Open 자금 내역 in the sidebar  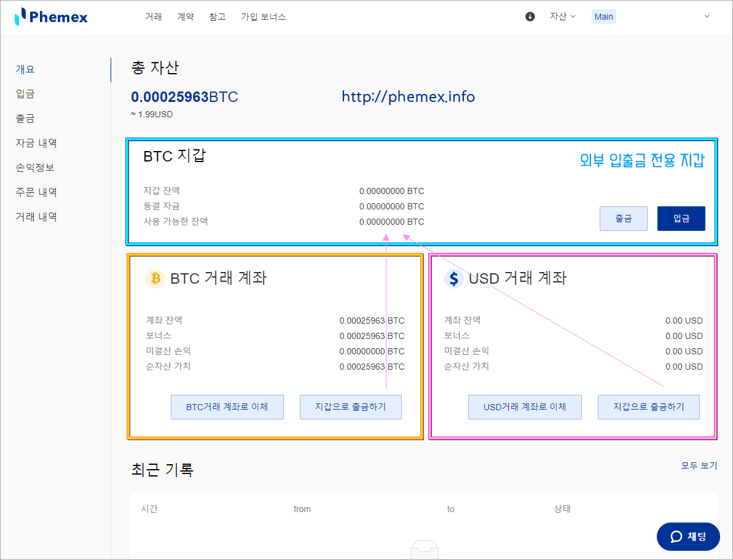click(36, 143)
